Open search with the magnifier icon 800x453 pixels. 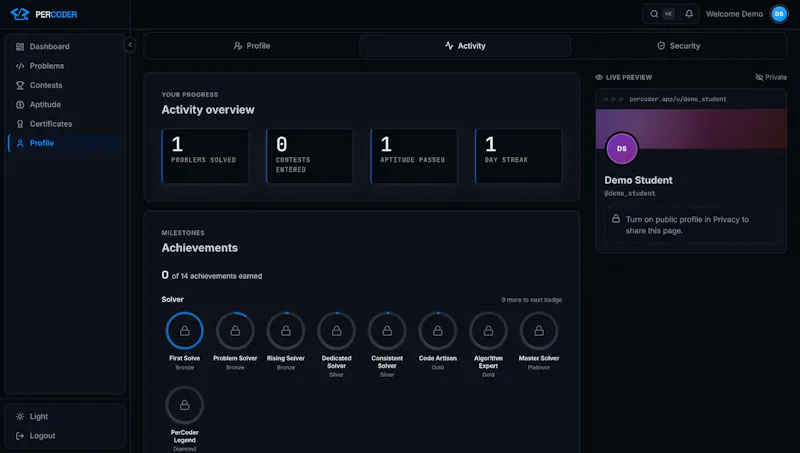[x=654, y=14]
